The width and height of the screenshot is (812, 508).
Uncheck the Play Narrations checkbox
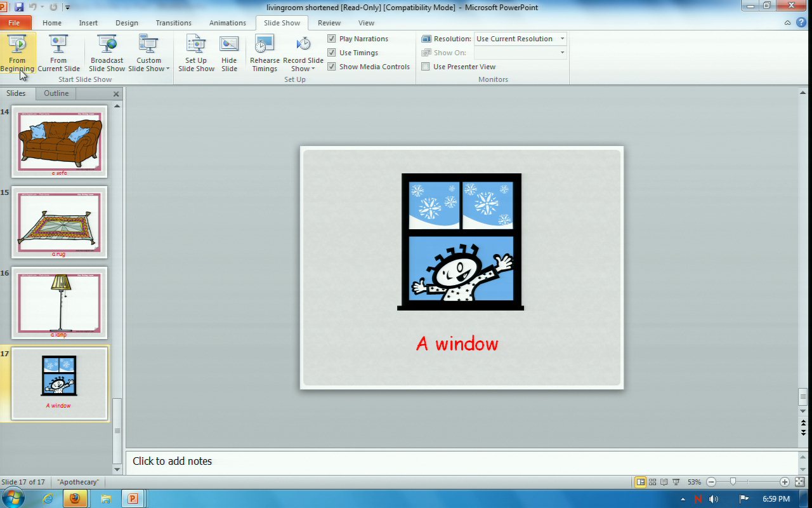(x=332, y=39)
